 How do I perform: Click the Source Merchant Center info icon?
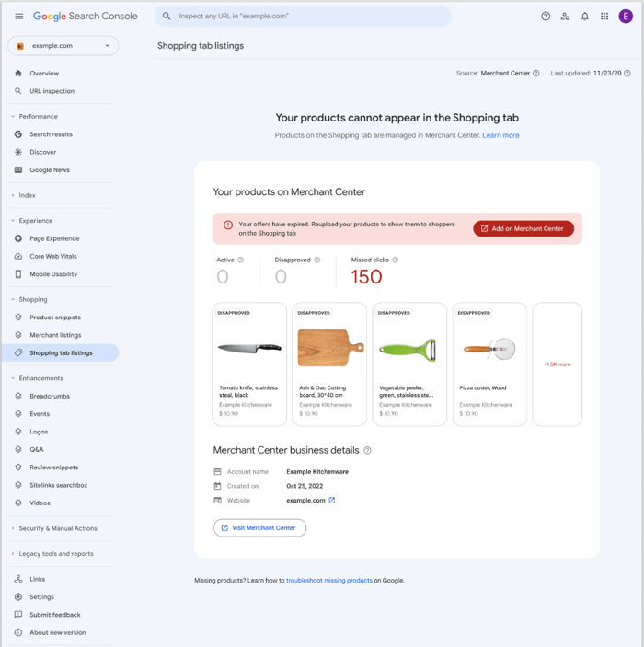point(536,73)
